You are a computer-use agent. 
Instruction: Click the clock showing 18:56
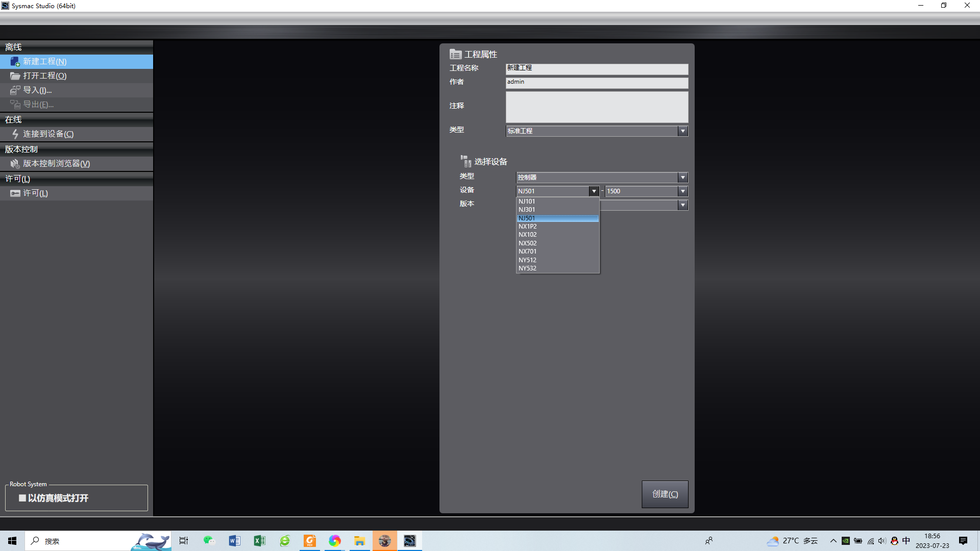932,541
